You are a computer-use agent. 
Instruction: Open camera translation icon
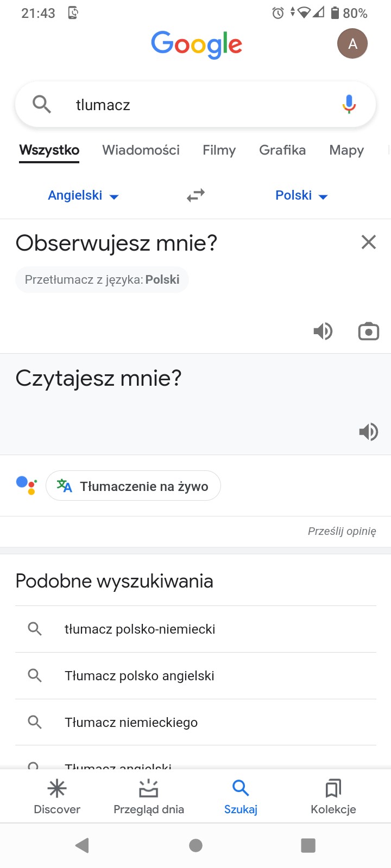[x=369, y=331]
